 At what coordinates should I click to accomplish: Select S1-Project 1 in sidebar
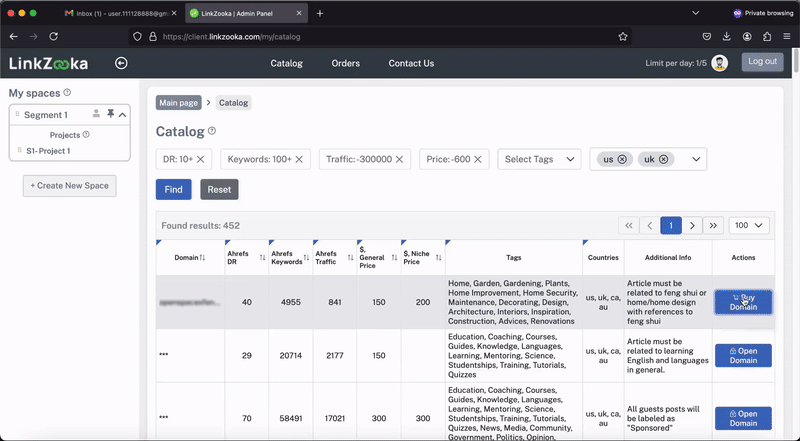[48, 151]
